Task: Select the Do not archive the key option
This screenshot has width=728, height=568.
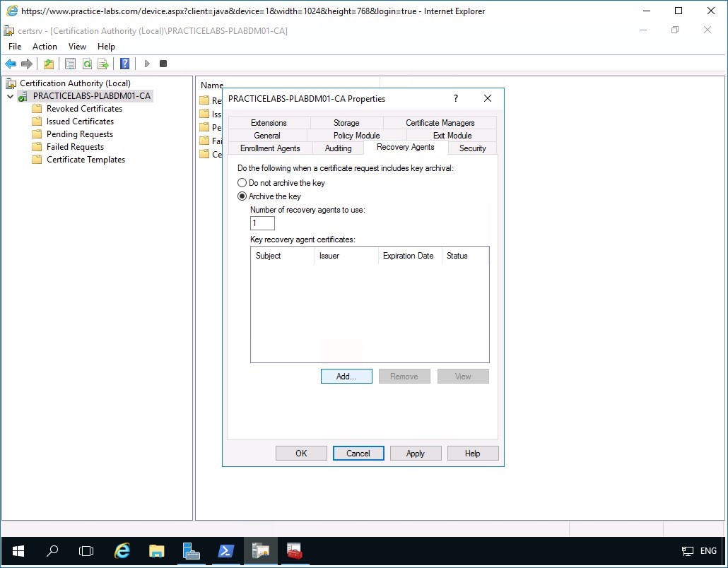Action: pyautogui.click(x=242, y=182)
